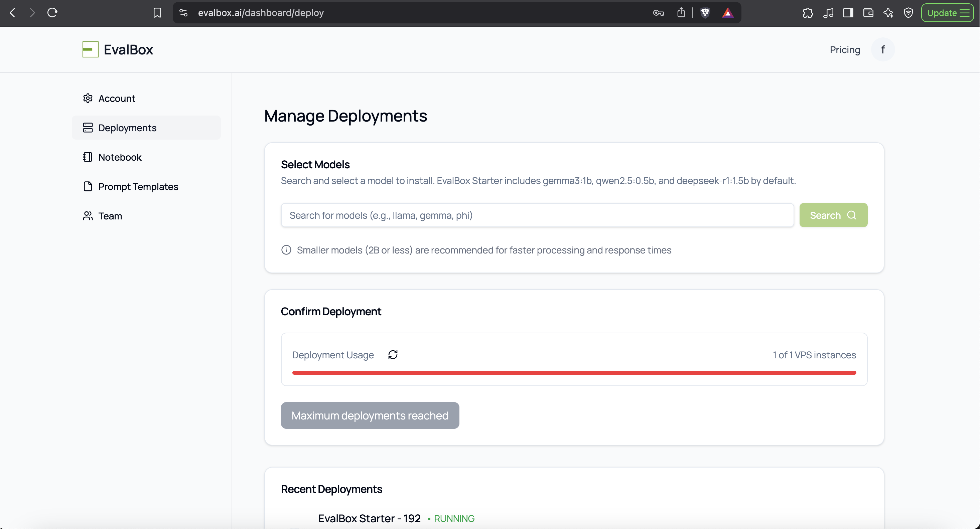Click the green Search button
Viewport: 980px width, 529px height.
833,215
